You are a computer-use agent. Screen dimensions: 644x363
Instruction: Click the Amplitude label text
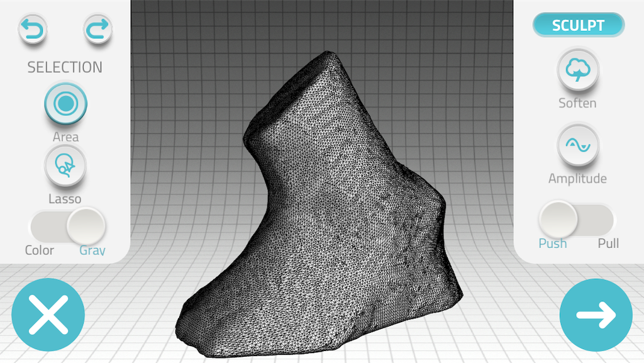pyautogui.click(x=577, y=178)
